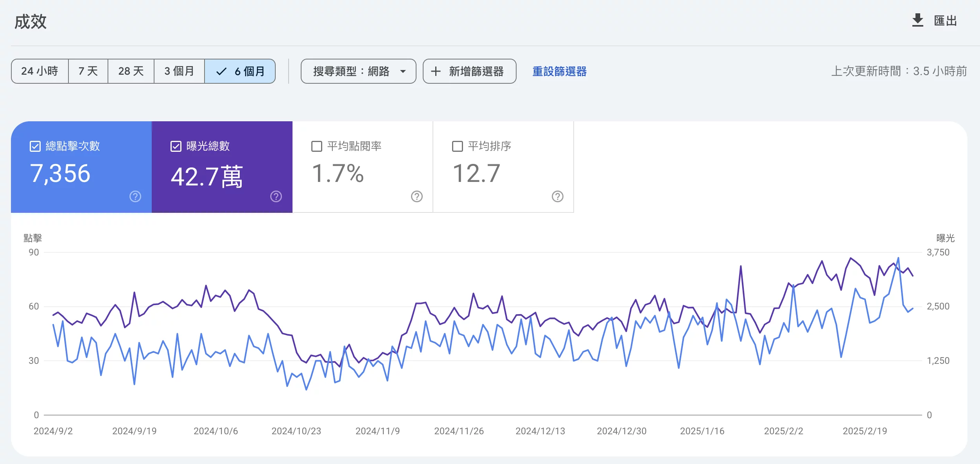
Task: Click plus icon on add filter button
Action: pyautogui.click(x=436, y=71)
